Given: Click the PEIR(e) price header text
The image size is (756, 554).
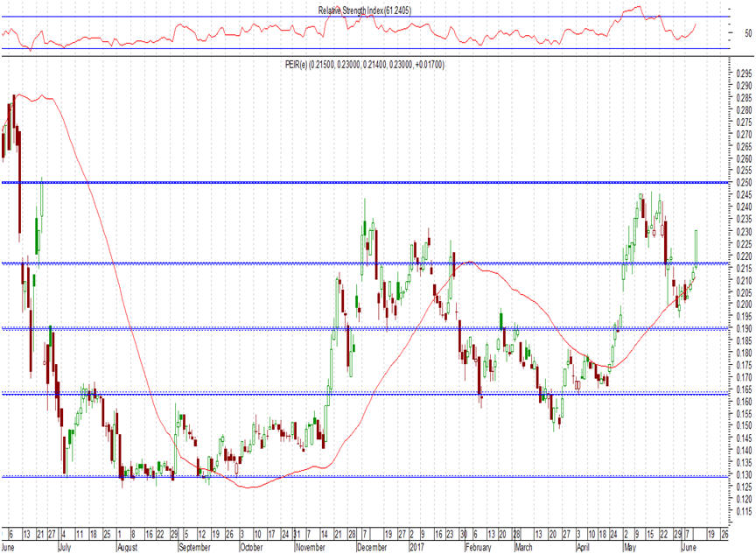Looking at the screenshot, I should [365, 65].
